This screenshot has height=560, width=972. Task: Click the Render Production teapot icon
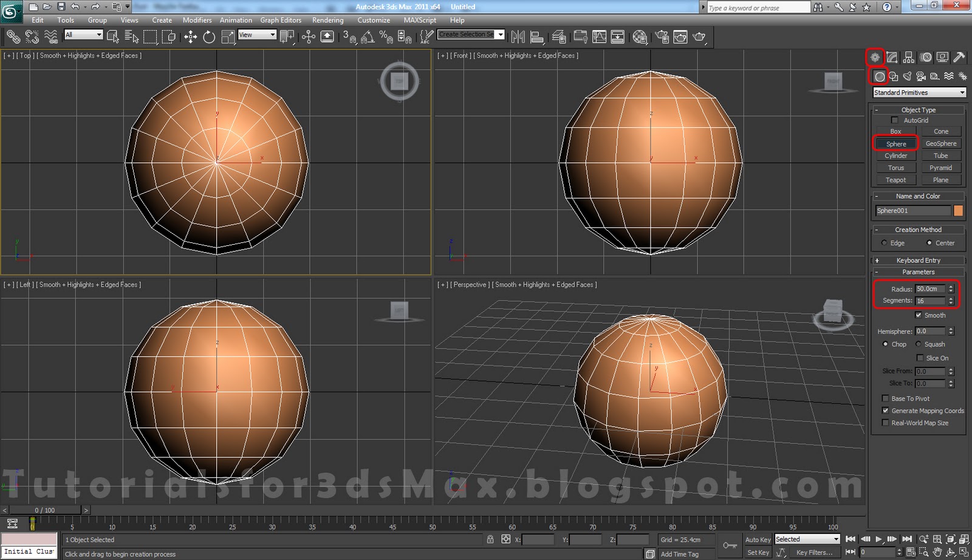(699, 37)
